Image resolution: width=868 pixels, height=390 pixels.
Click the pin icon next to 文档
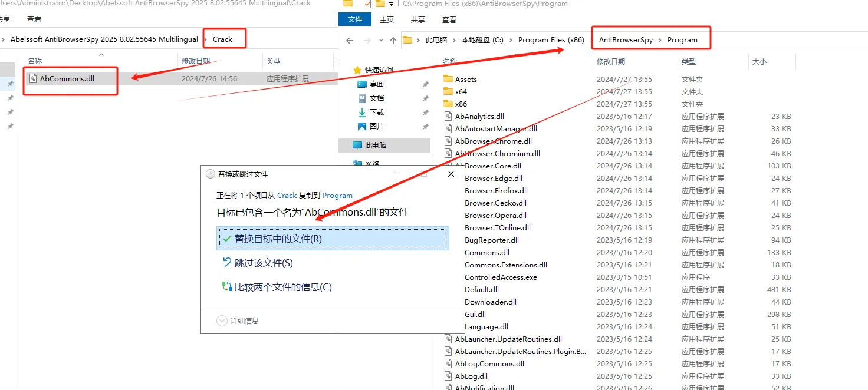425,98
